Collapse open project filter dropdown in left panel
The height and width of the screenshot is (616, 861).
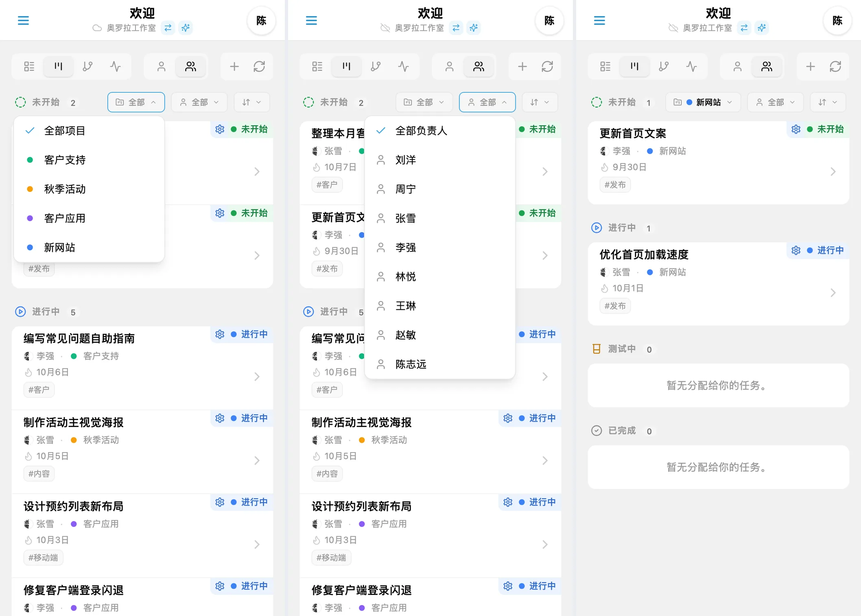pyautogui.click(x=136, y=102)
